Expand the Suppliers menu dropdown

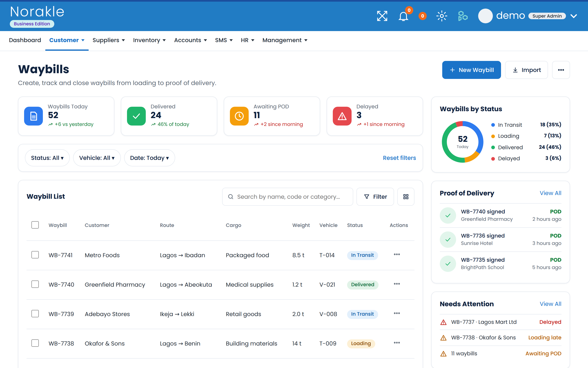click(x=109, y=40)
